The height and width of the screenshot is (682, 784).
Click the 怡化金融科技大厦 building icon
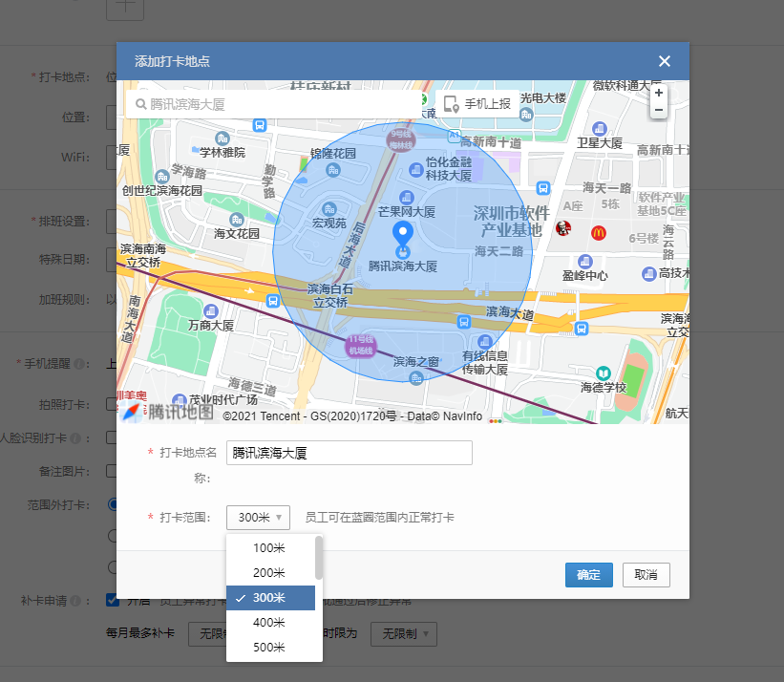(416, 170)
